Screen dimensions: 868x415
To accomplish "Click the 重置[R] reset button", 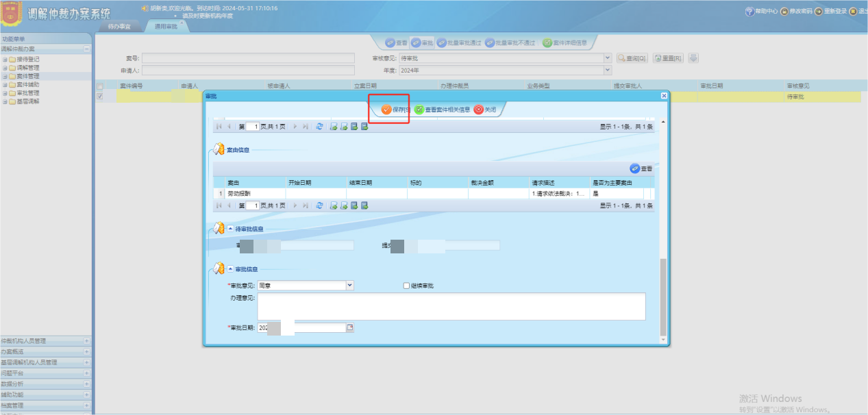I will pos(668,58).
